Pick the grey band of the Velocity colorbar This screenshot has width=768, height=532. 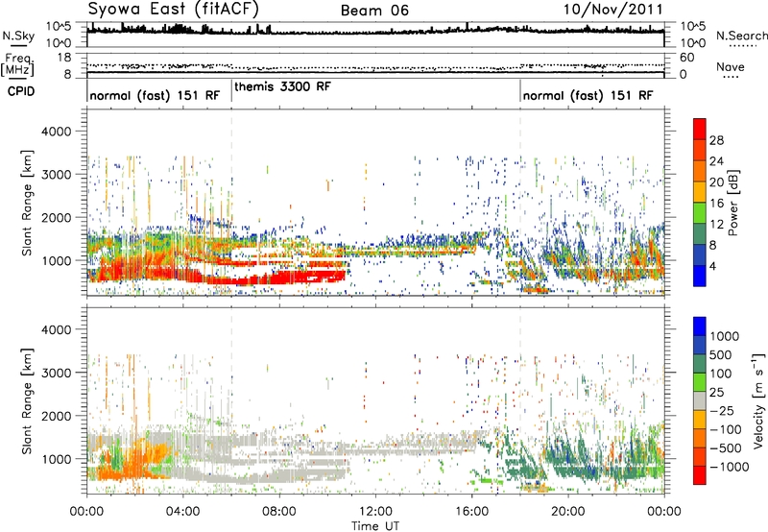(700, 401)
